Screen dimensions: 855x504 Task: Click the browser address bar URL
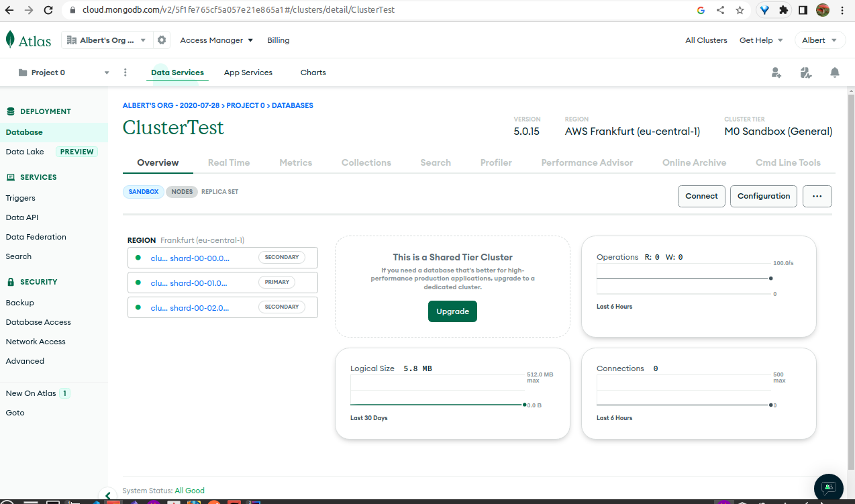click(x=238, y=10)
